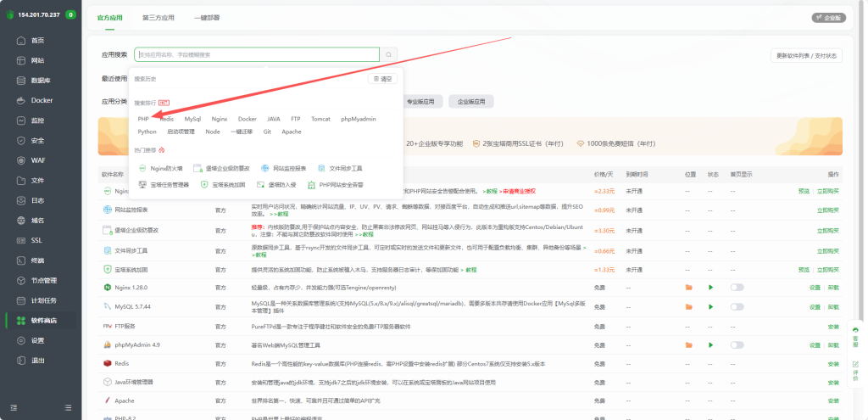Viewport: 868px width, 420px height.
Task: Switch to the 一键部署 tab
Action: (x=207, y=17)
